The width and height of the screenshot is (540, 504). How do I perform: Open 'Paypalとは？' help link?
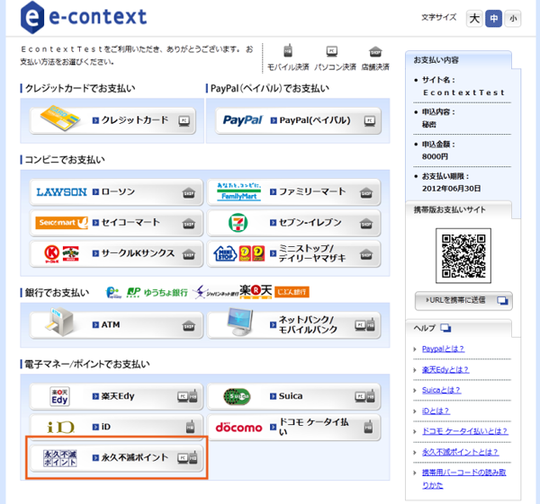pyautogui.click(x=443, y=349)
